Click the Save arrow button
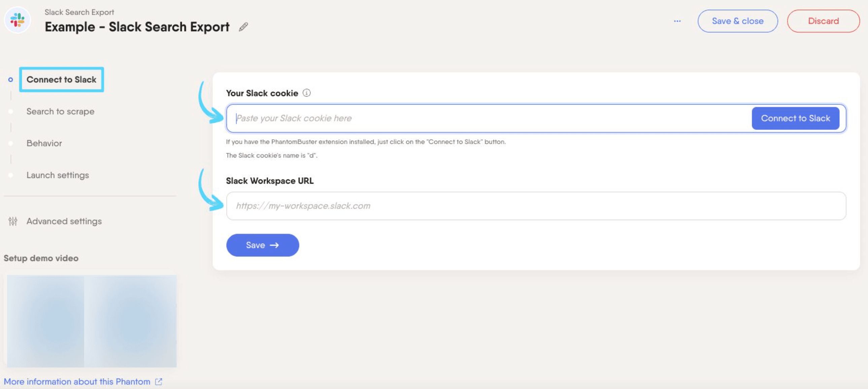 click(x=263, y=245)
